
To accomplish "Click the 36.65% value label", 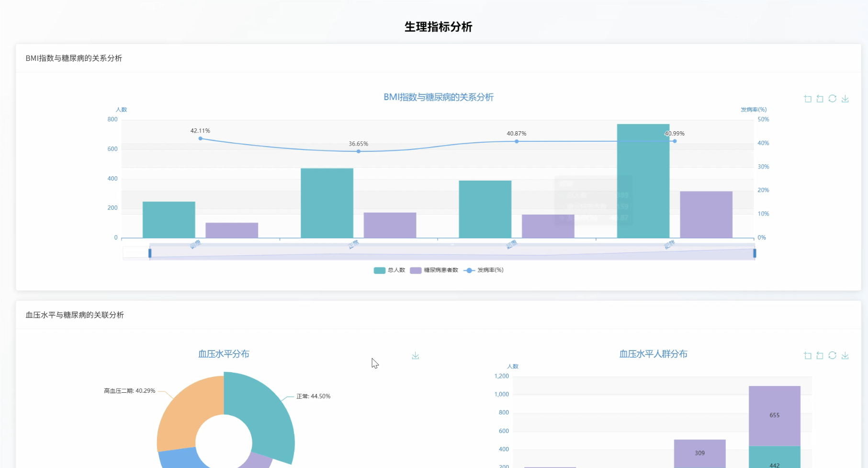I will point(359,144).
